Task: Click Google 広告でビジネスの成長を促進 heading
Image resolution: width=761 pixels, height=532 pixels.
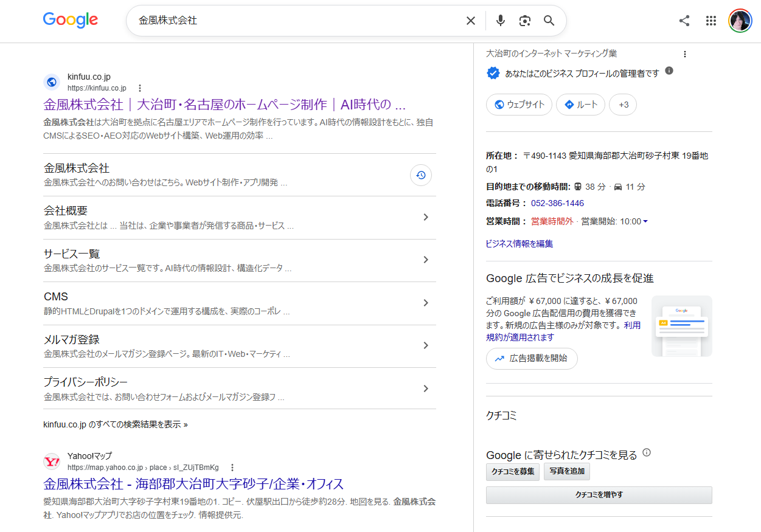Action: click(x=570, y=278)
